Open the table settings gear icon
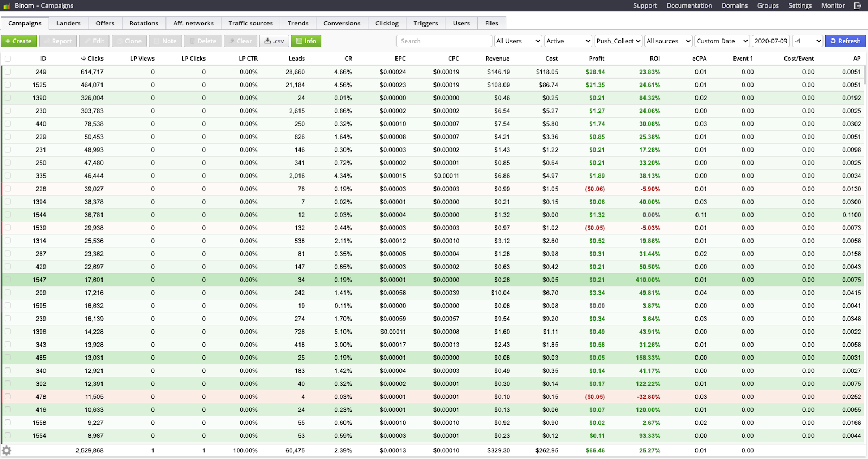The image size is (868, 459). click(x=7, y=450)
